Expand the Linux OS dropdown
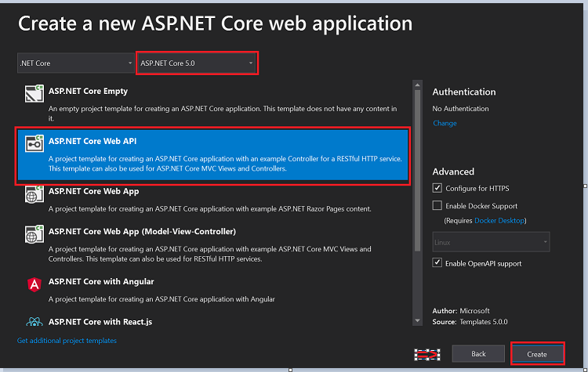588x372 pixels. tap(491, 242)
